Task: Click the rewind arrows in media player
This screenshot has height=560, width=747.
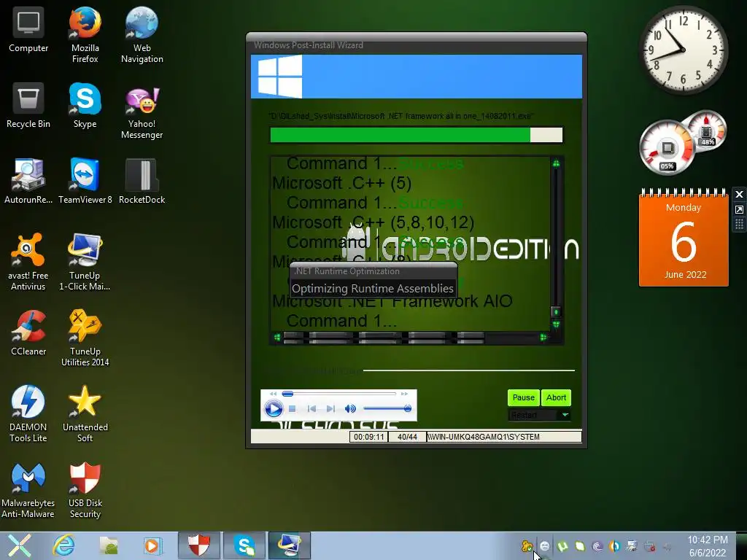Action: click(x=273, y=394)
